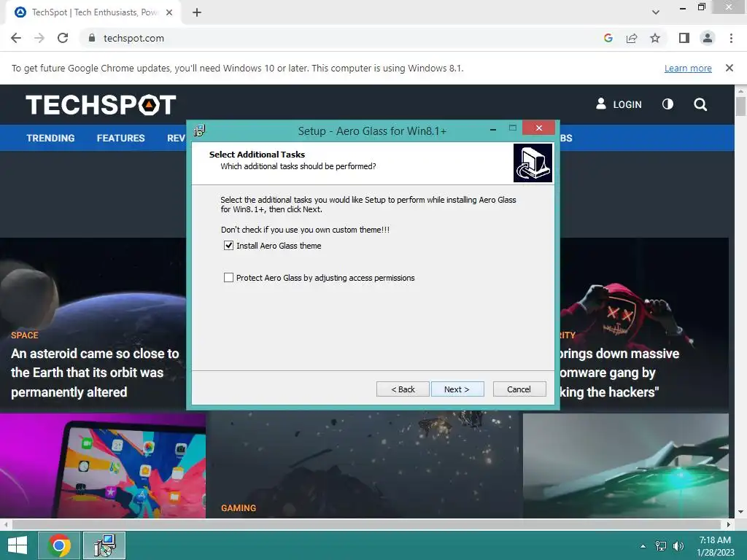Click Chrome icon on taskbar

tap(59, 545)
